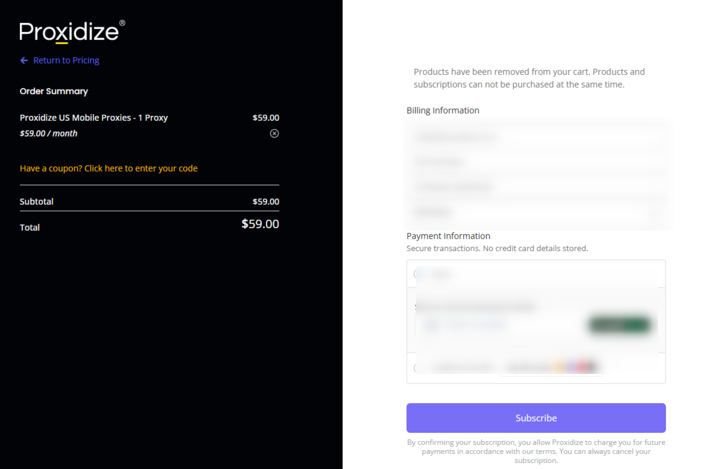Click the coupon code link
This screenshot has height=469, width=719.
(109, 168)
